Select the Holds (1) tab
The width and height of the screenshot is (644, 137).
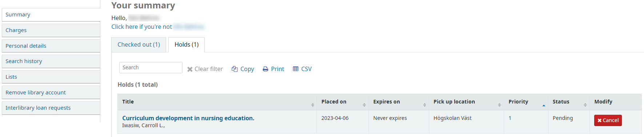[186, 44]
